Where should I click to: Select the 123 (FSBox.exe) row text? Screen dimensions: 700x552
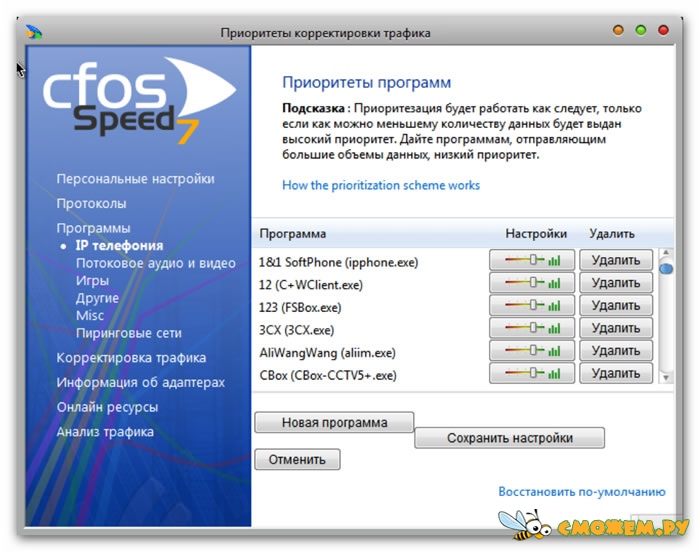click(300, 308)
